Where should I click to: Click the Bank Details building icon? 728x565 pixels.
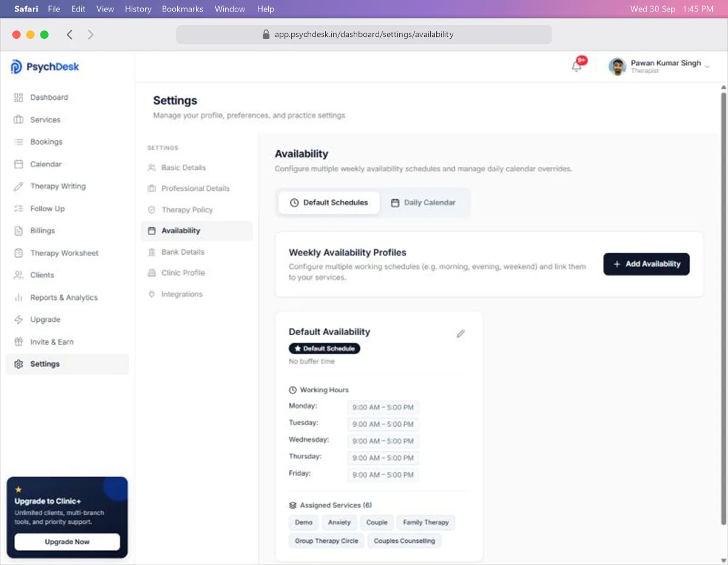tap(152, 252)
